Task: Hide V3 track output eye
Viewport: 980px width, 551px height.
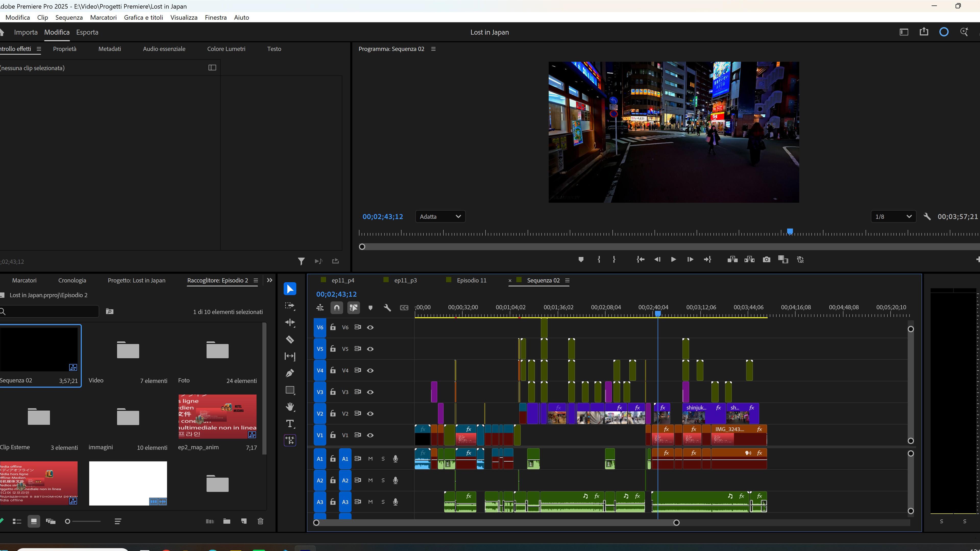Action: (370, 392)
